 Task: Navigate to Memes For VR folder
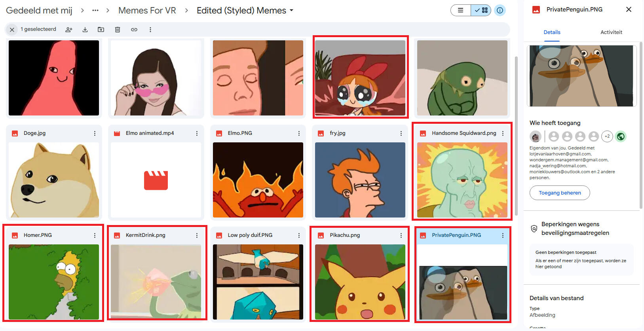coord(147,10)
